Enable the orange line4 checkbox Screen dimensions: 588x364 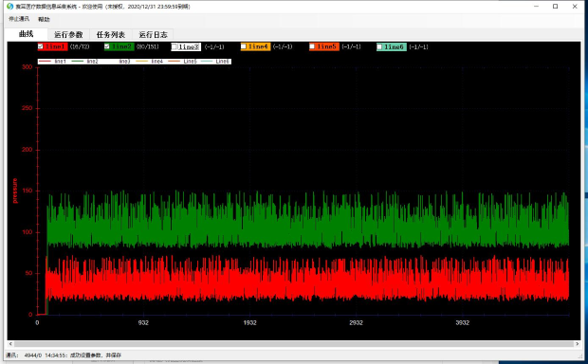[244, 46]
